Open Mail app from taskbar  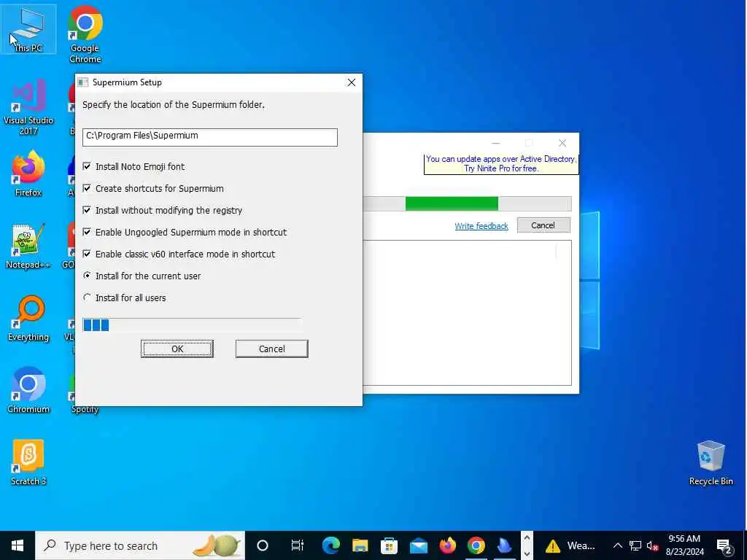coord(418,545)
